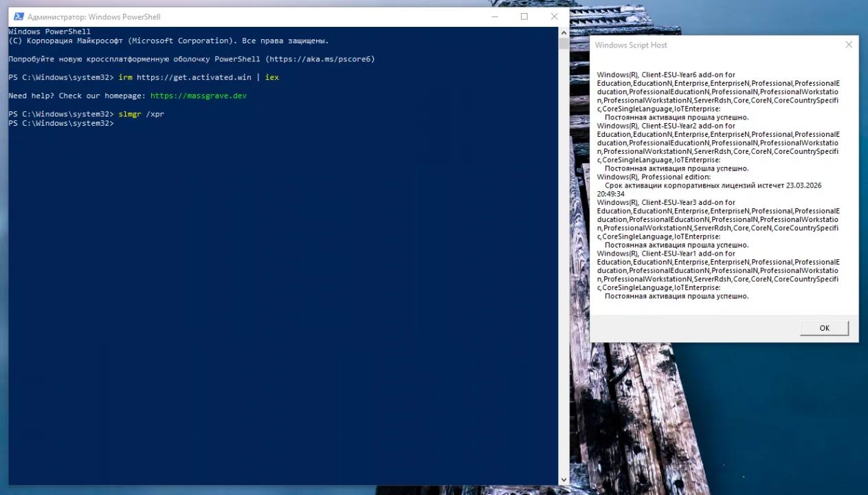Click 'Client-ESU-Year2 add-on for' line
The image size is (868, 495).
pos(666,126)
